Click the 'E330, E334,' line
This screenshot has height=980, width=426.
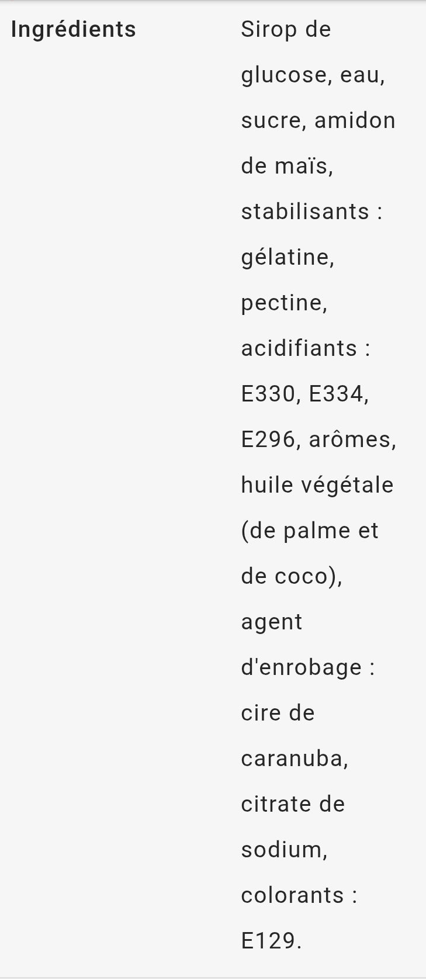pyautogui.click(x=305, y=394)
